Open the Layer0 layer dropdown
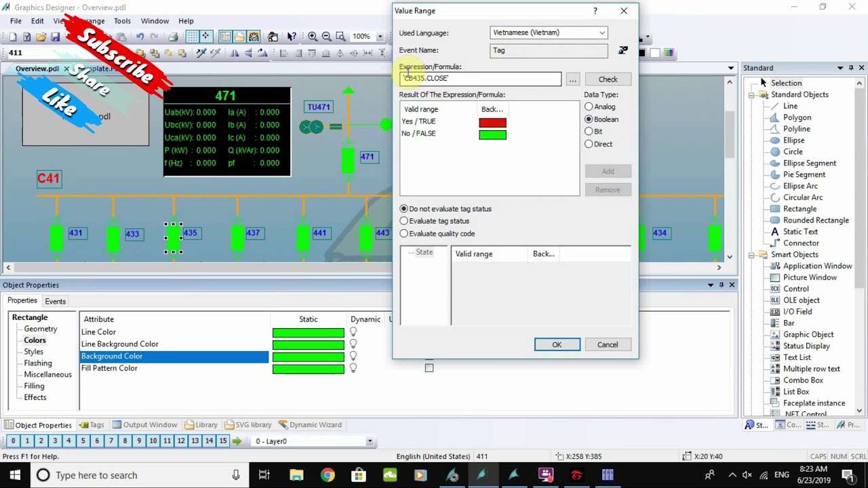This screenshot has width=868, height=488. [370, 441]
